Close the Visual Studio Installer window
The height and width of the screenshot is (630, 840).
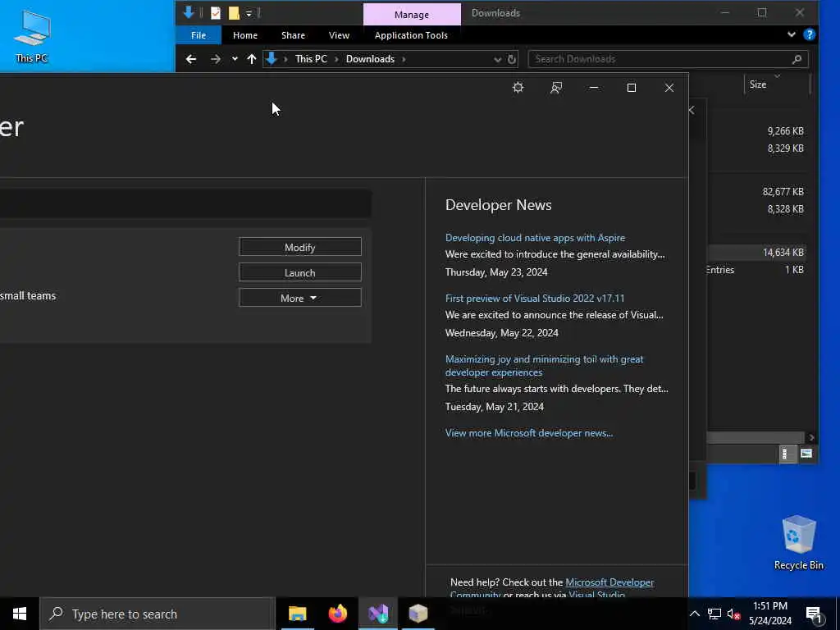point(669,87)
